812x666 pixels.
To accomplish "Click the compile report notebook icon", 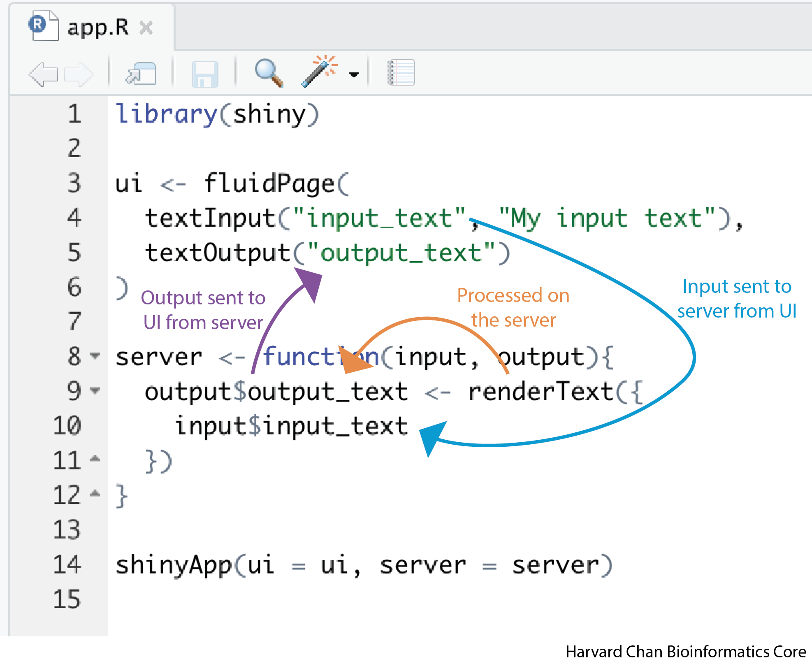I will [401, 72].
